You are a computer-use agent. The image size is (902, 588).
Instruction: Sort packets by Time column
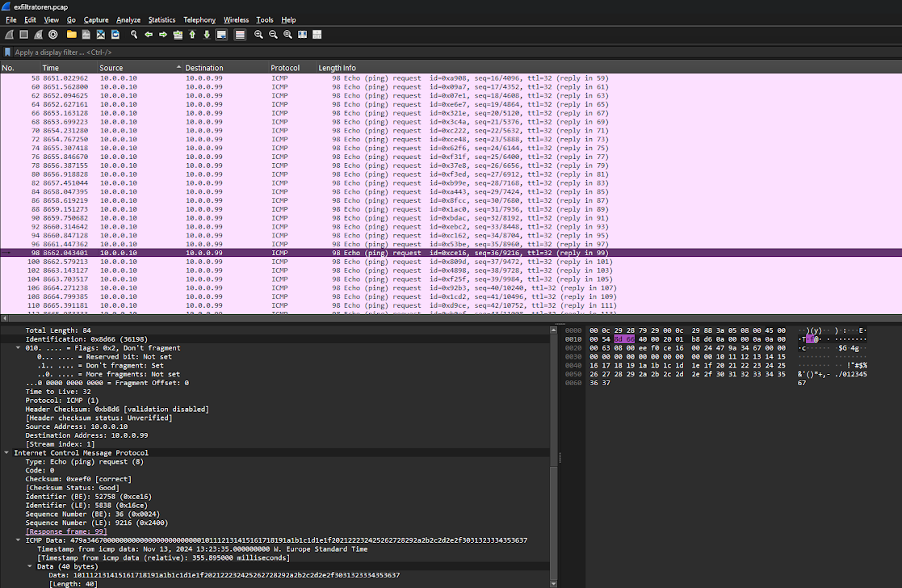pos(69,68)
